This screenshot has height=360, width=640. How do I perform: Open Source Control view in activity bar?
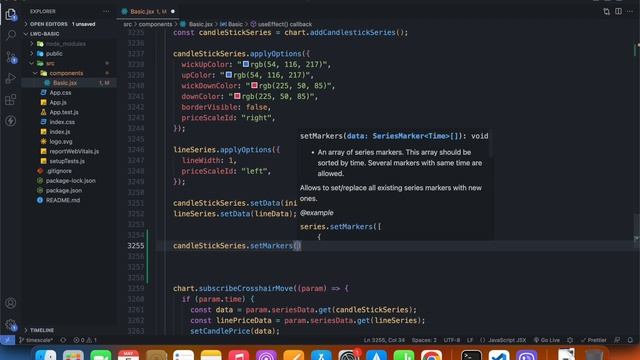click(11, 57)
